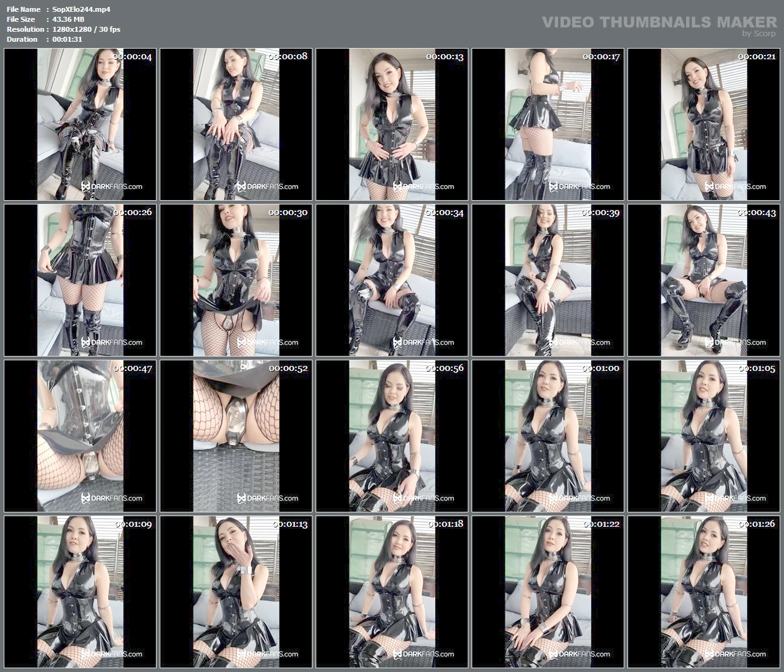Pick the thumbnail at 00:00:21
Screen dimensions: 784x672
[704, 125]
